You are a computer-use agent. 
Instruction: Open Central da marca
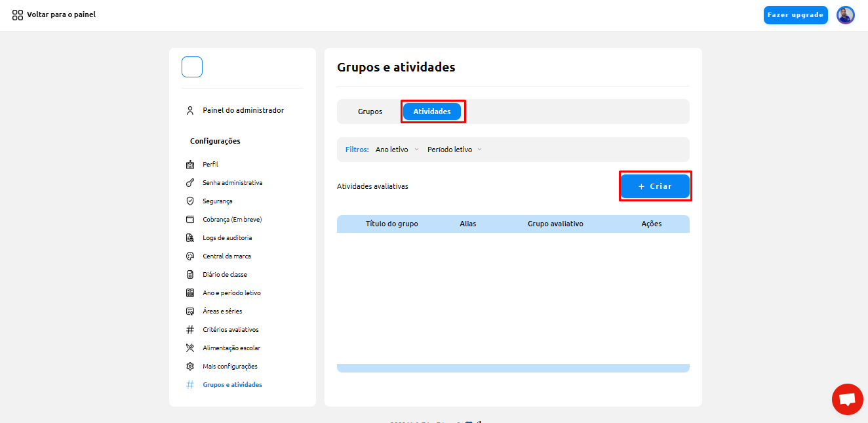click(227, 256)
